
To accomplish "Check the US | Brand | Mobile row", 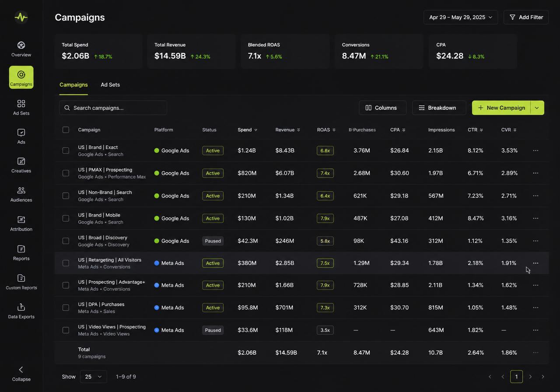I will 66,218.
